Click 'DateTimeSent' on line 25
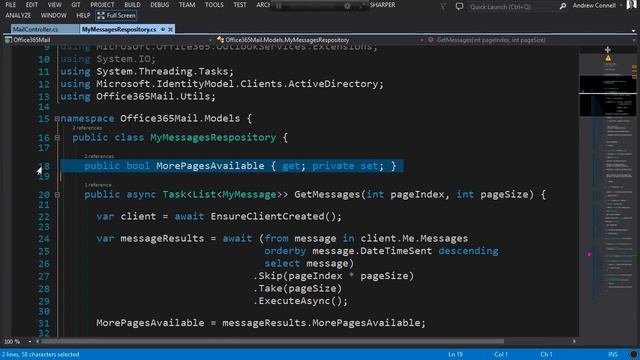640x360 pixels. click(396, 251)
